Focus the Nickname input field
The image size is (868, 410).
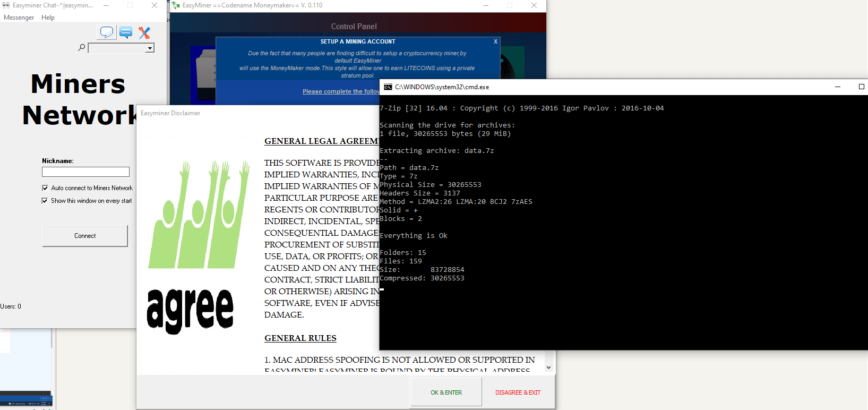(85, 172)
